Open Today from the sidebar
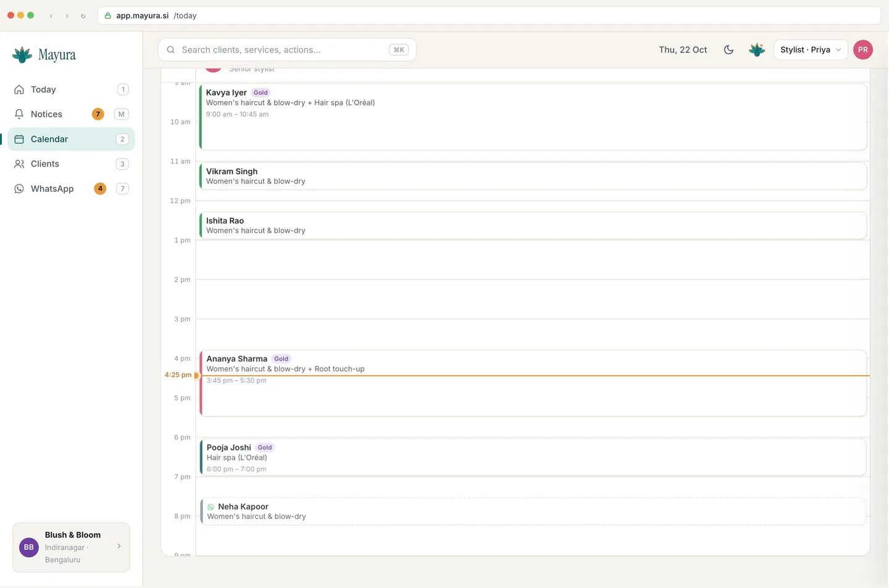 point(71,89)
